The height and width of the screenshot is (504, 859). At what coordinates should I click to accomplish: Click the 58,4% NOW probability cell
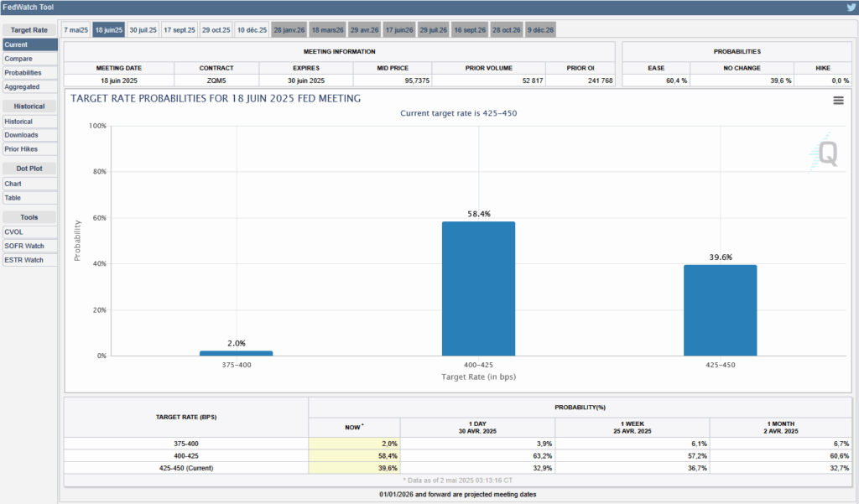point(355,456)
